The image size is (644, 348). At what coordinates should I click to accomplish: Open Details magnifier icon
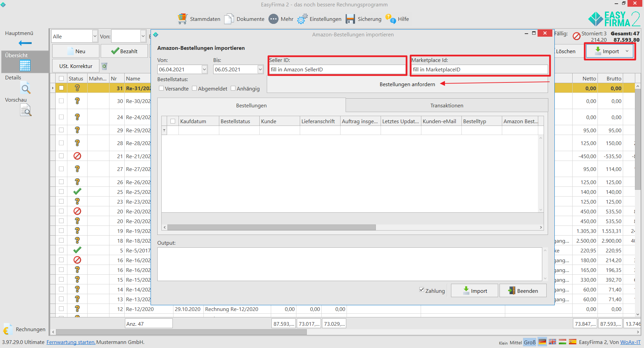click(x=26, y=88)
